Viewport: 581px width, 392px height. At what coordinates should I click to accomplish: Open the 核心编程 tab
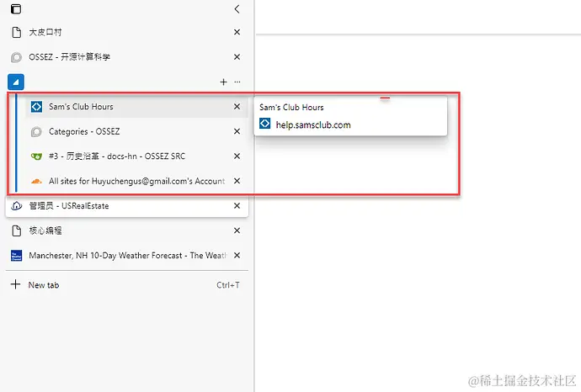pos(126,230)
